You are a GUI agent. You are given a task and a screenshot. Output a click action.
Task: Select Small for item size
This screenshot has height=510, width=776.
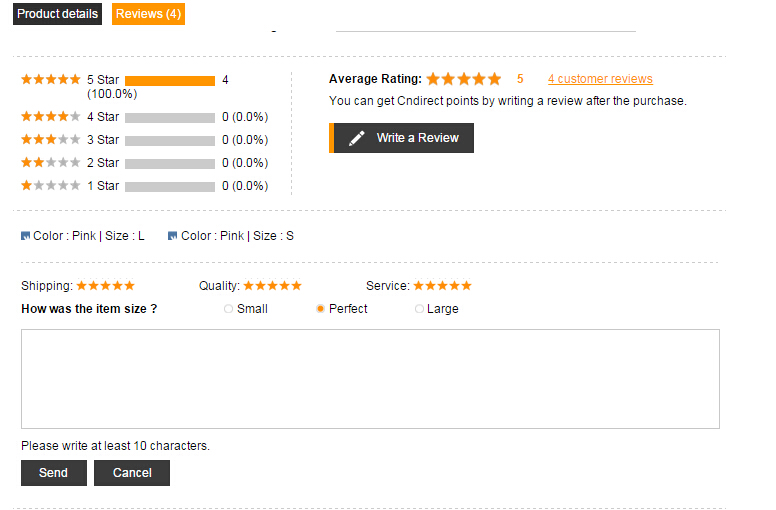coord(229,309)
